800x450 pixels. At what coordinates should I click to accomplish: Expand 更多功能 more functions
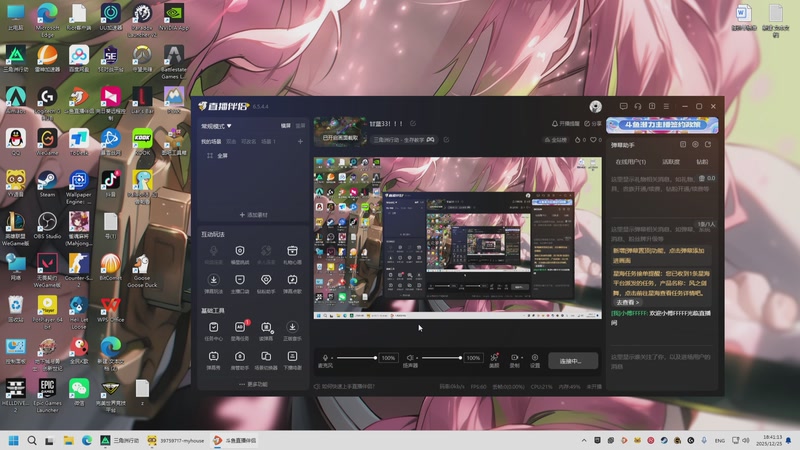[253, 384]
